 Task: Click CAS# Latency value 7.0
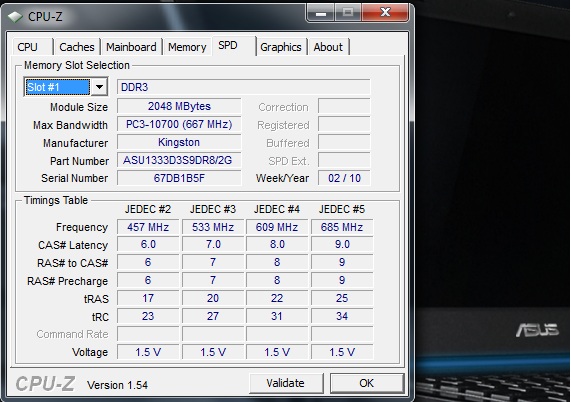pyautogui.click(x=213, y=244)
